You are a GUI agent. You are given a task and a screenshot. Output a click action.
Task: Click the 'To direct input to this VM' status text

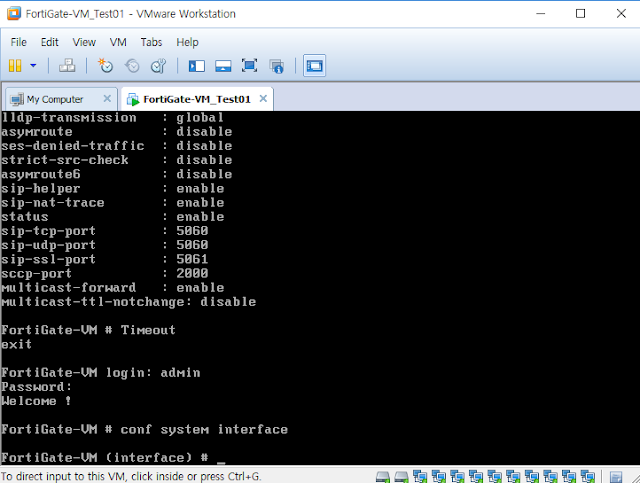click(131, 476)
